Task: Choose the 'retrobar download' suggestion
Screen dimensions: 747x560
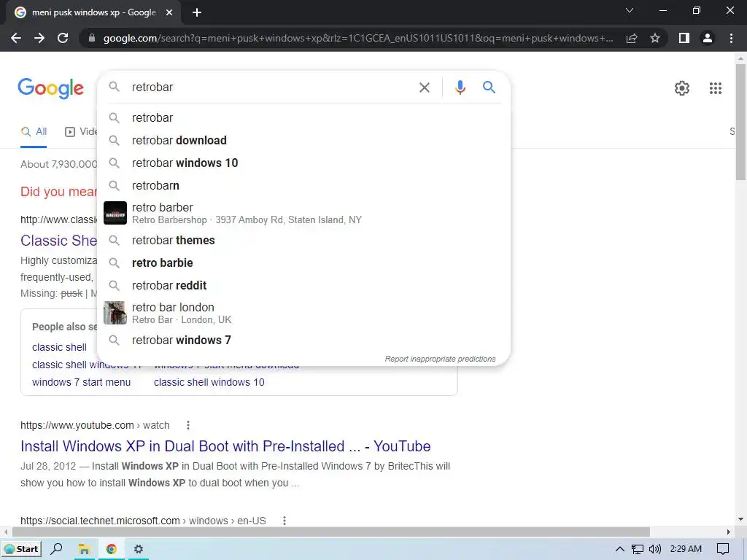Action: (303, 141)
